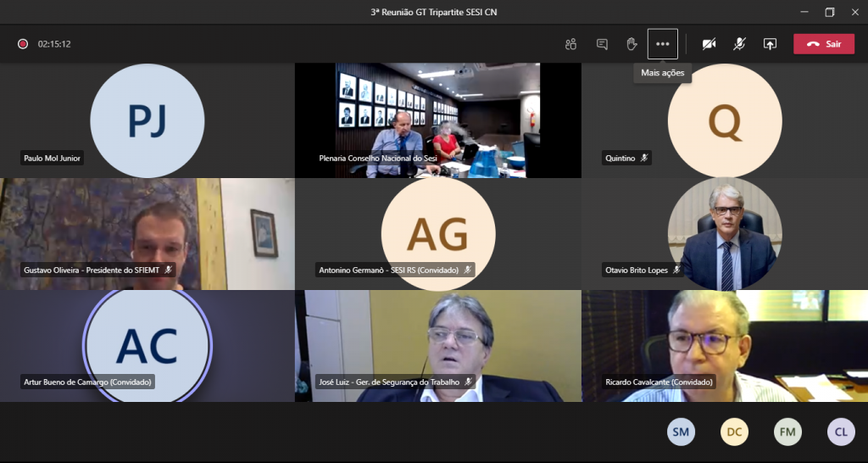The image size is (868, 463).
Task: Click the muted mic icon beside Otavio Brito Lopes
Action: point(676,271)
